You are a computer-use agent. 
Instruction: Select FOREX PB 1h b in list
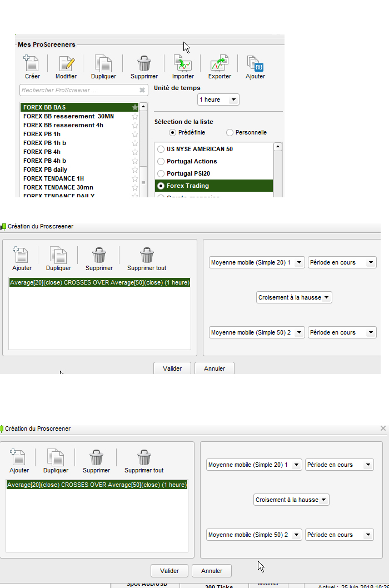pyautogui.click(x=79, y=143)
